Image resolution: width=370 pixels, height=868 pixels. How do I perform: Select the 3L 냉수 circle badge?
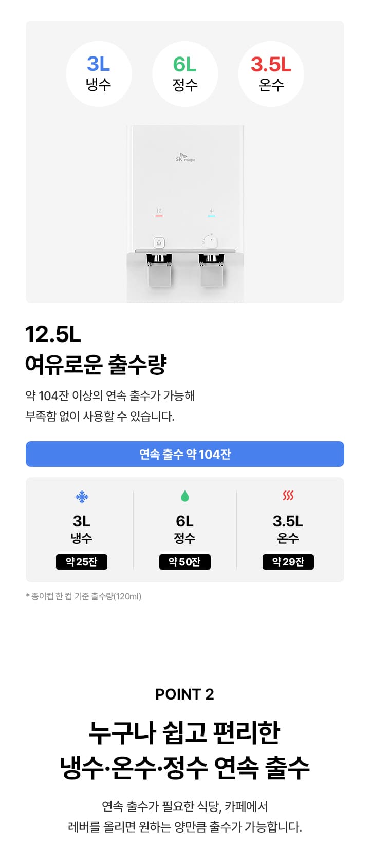[x=99, y=74]
